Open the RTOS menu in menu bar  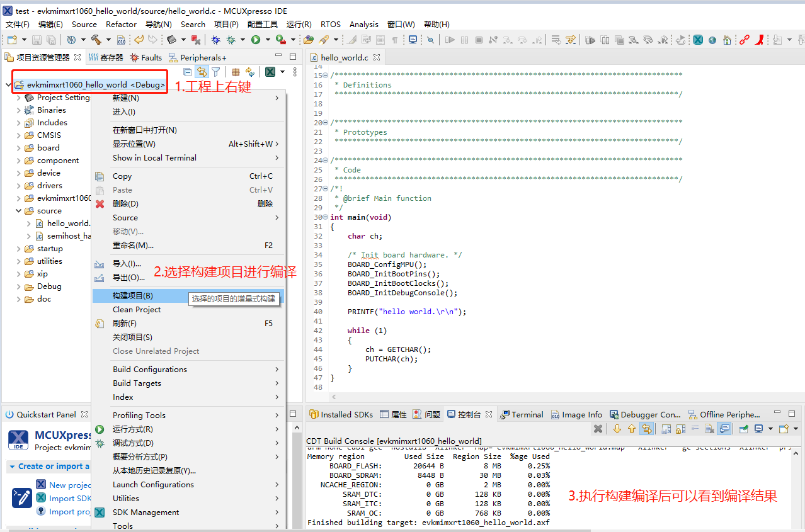point(331,25)
